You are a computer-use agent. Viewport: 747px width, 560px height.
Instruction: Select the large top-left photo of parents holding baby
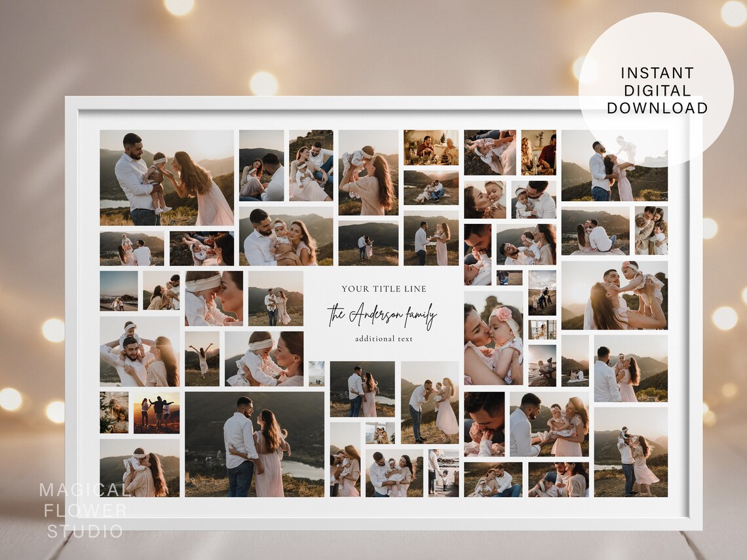coord(166,177)
